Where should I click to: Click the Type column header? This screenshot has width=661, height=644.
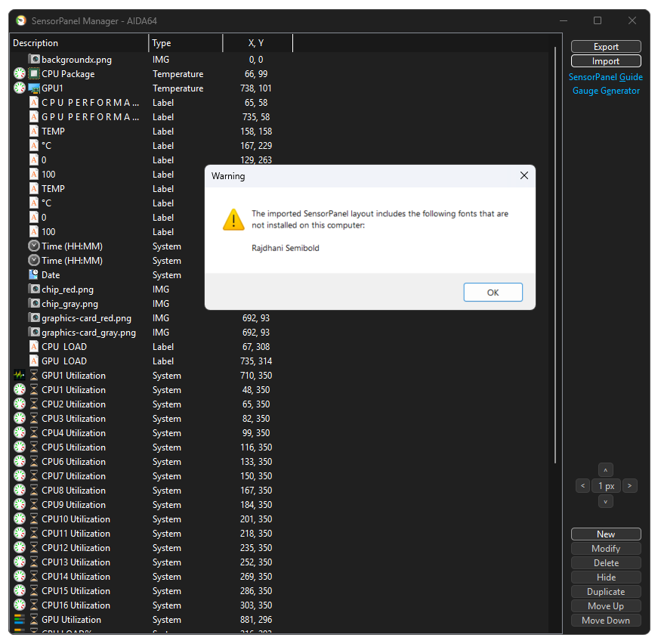[186, 43]
